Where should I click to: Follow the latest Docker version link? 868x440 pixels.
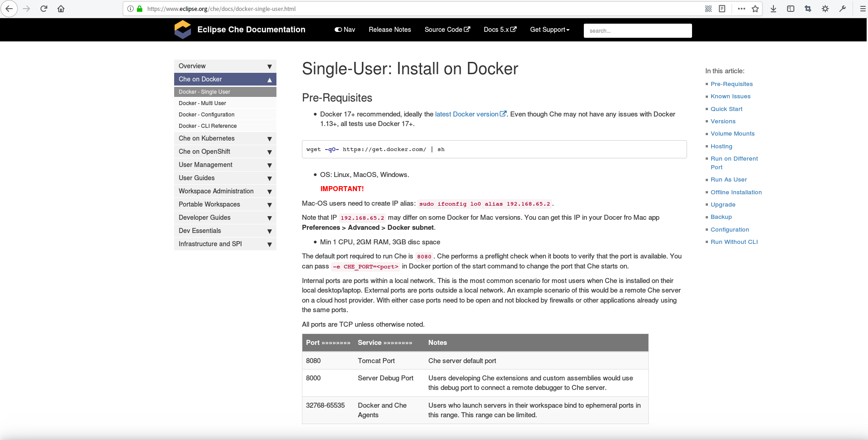click(467, 114)
